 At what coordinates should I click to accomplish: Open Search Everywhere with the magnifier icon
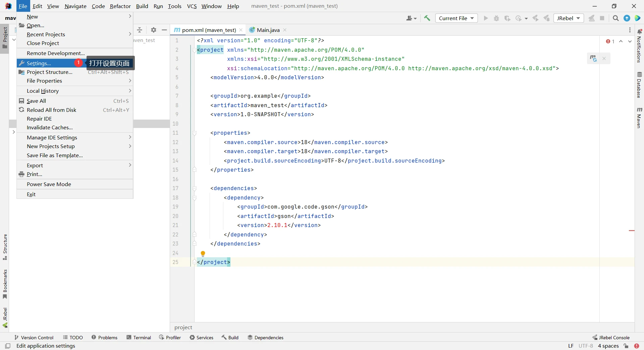click(616, 18)
